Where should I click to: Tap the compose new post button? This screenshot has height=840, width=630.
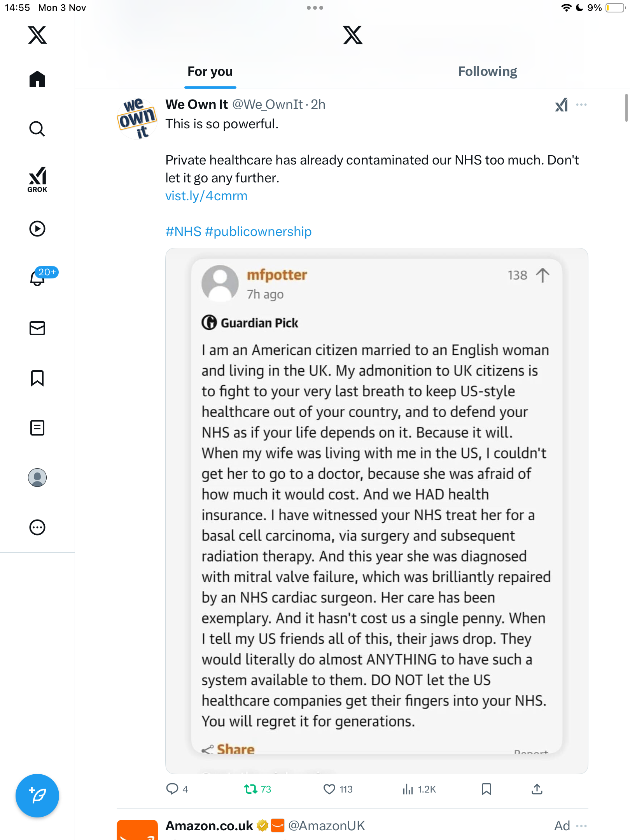pyautogui.click(x=37, y=796)
